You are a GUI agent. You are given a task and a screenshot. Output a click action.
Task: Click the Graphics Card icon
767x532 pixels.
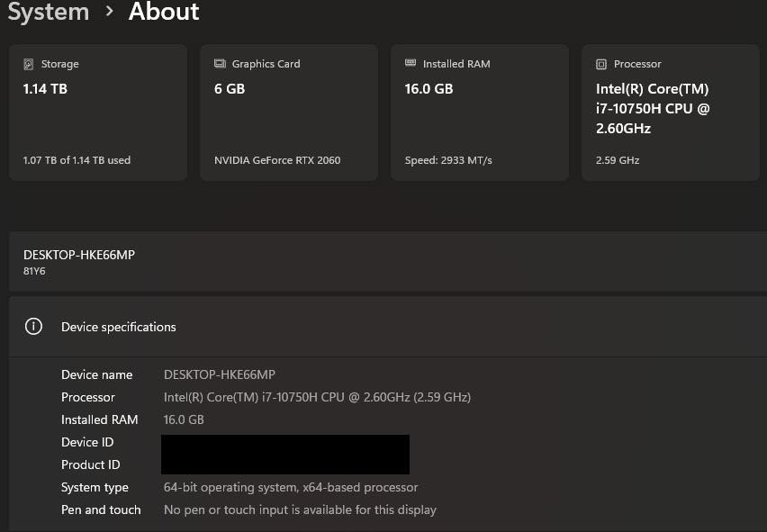click(220, 64)
